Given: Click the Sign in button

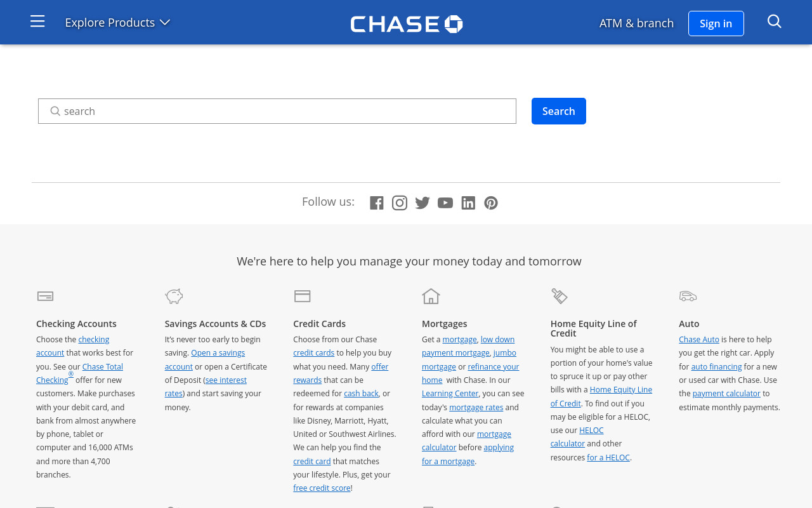Looking at the screenshot, I should (x=716, y=23).
